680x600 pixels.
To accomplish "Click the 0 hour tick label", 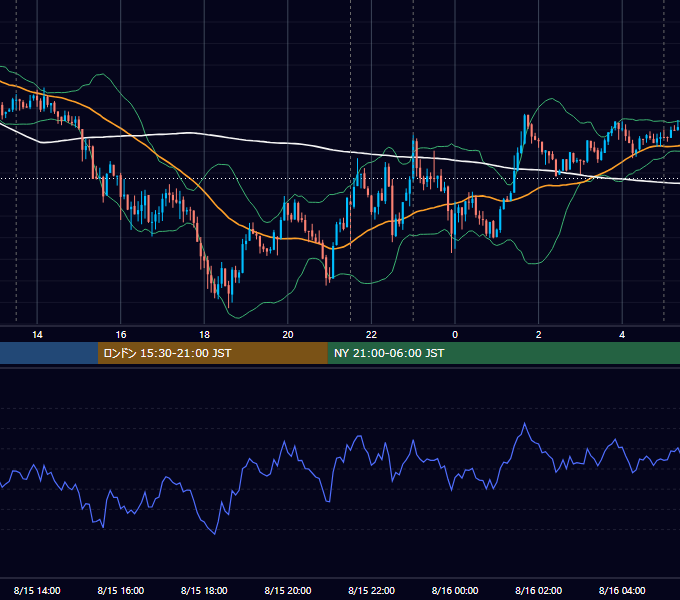I will (x=455, y=335).
